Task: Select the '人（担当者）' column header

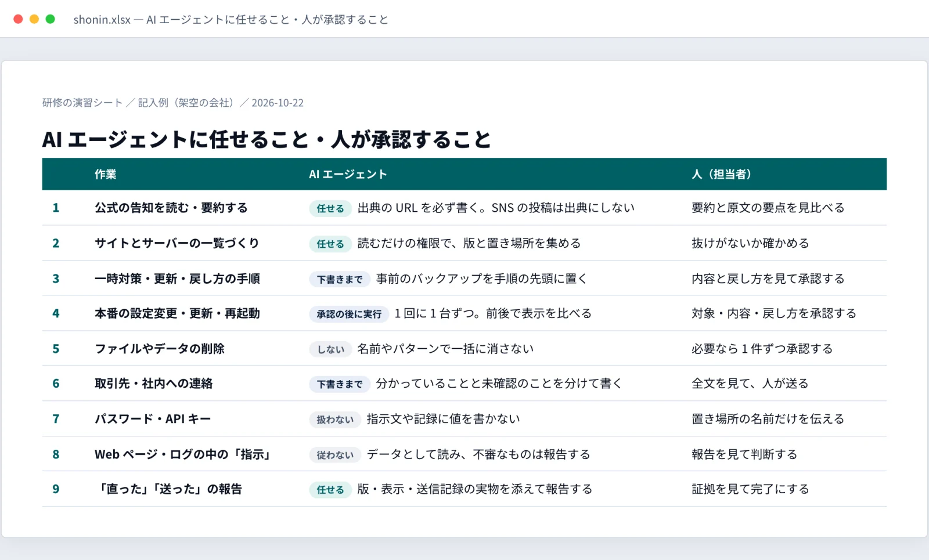Action: point(722,174)
